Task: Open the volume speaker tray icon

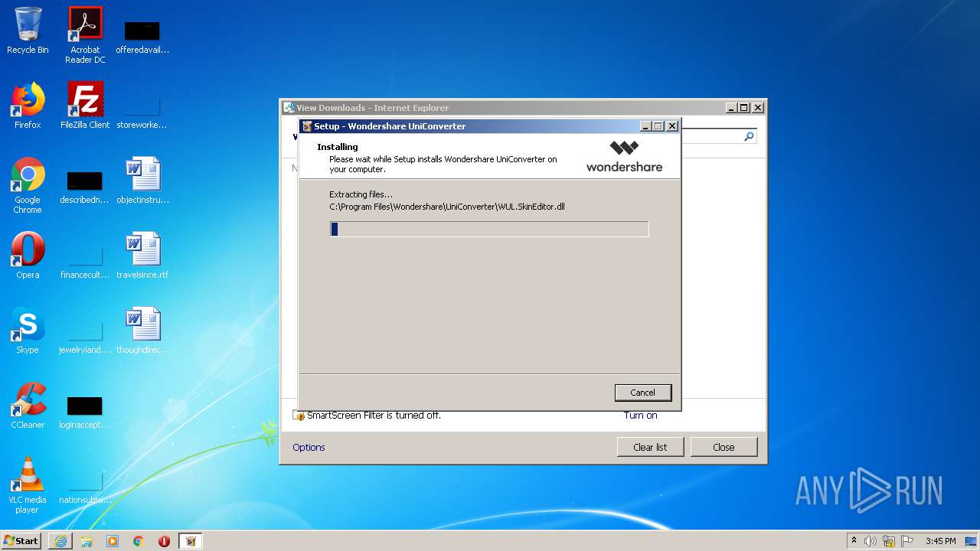Action: click(x=871, y=541)
